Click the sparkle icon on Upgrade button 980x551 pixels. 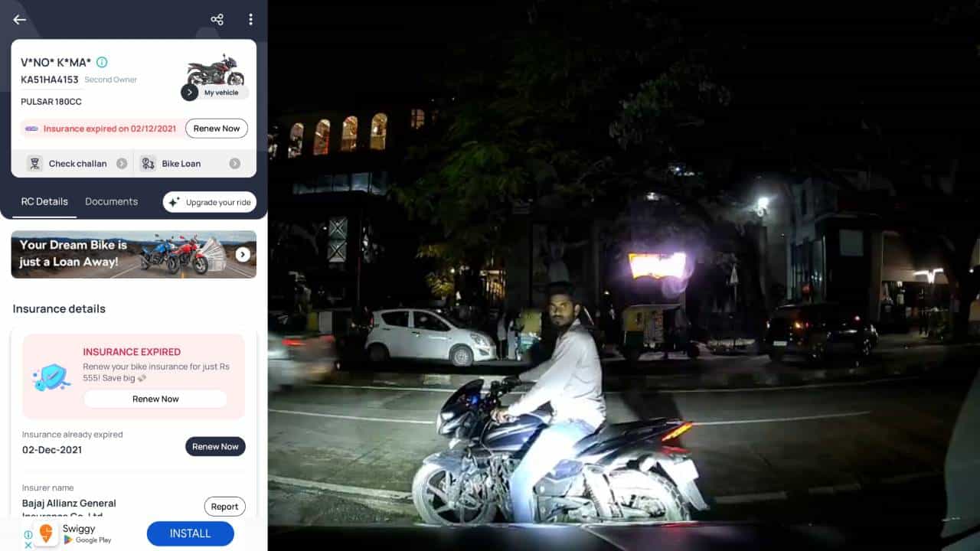pyautogui.click(x=174, y=202)
